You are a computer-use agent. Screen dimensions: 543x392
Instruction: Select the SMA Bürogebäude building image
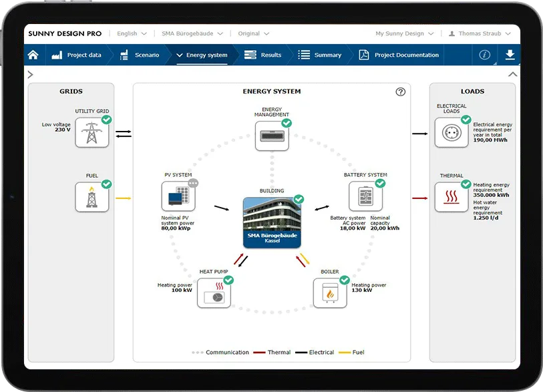pos(272,222)
